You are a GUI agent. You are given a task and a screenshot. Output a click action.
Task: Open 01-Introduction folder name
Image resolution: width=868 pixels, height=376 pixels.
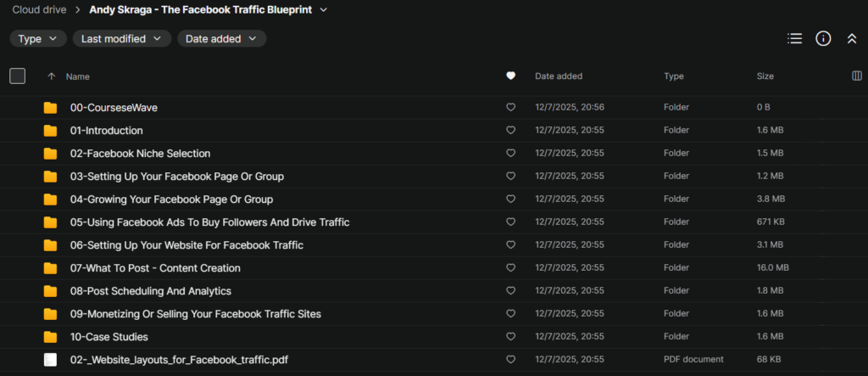pos(106,131)
